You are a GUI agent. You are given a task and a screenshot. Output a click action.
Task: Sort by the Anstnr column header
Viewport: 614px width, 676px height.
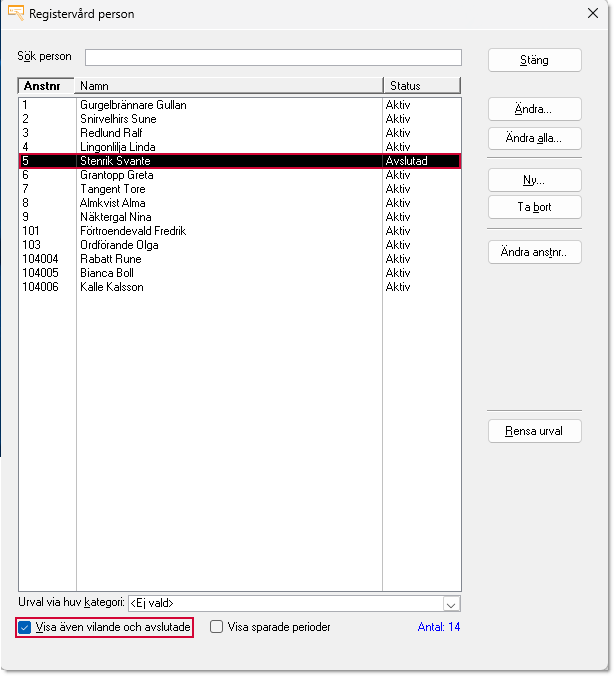[46, 86]
